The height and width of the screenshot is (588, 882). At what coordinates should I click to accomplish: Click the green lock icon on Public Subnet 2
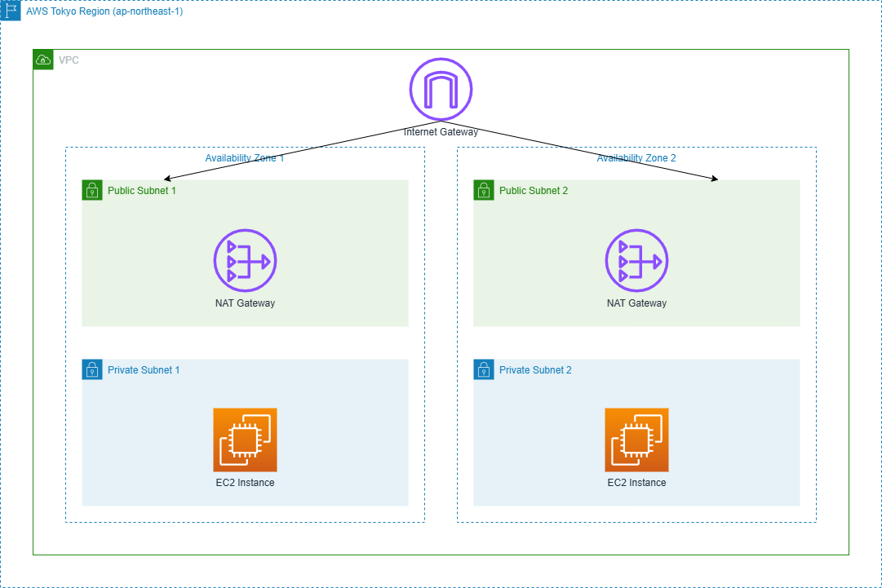pyautogui.click(x=483, y=190)
